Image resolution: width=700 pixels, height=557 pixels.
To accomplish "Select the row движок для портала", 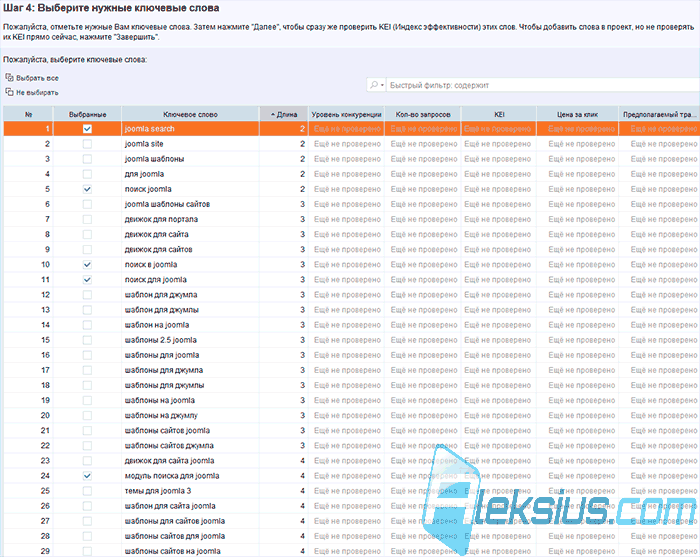I will (x=351, y=219).
